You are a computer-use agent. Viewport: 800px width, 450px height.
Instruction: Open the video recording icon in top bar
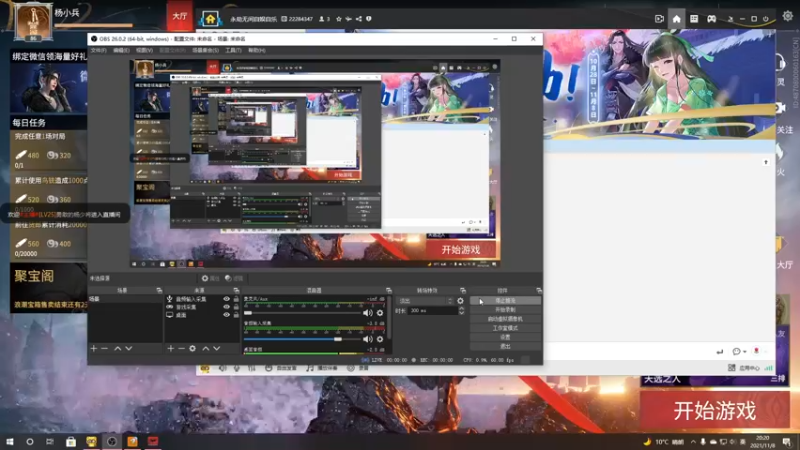click(659, 19)
